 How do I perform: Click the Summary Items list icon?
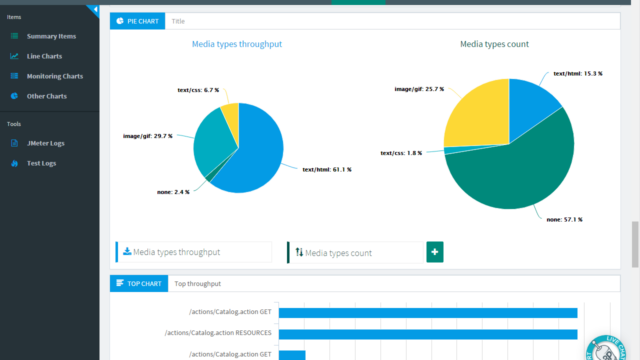pyautogui.click(x=14, y=36)
